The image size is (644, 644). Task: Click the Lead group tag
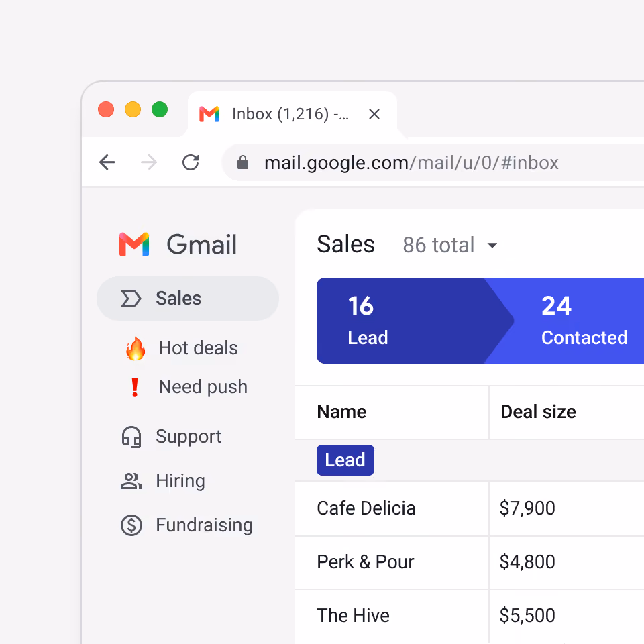pyautogui.click(x=345, y=460)
